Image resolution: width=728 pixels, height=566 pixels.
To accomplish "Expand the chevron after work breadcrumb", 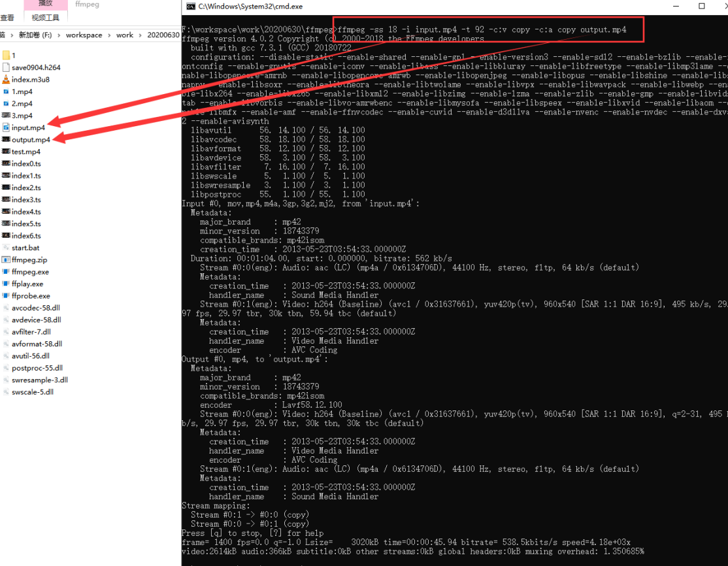I will pos(139,35).
